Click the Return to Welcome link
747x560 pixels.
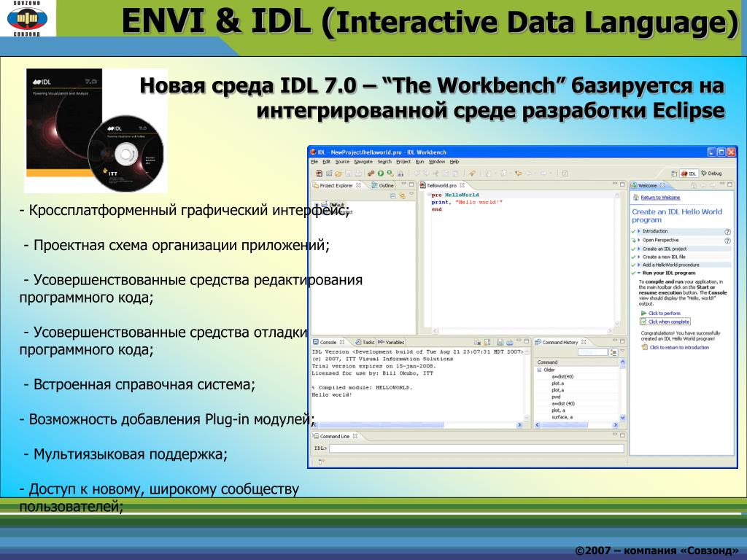coord(660,197)
